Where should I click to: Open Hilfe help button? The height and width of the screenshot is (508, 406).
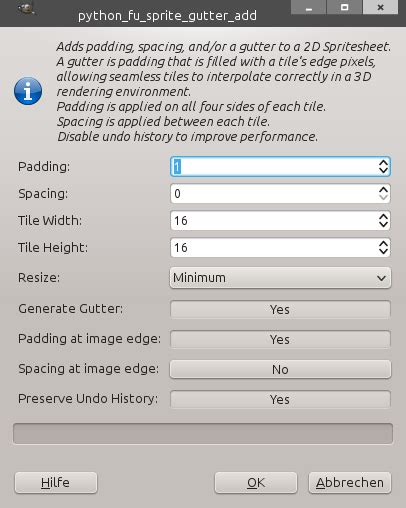(56, 483)
